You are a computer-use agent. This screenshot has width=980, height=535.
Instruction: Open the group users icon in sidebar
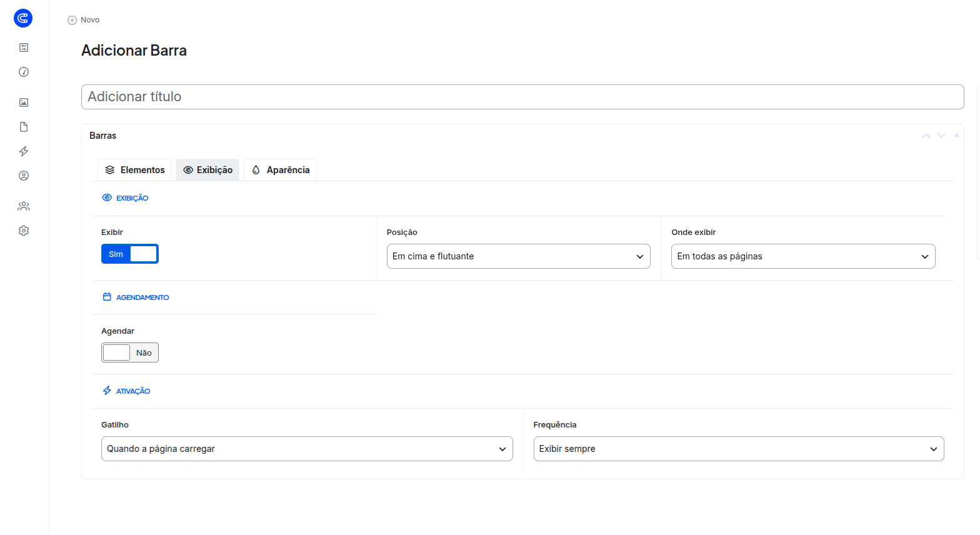(x=24, y=206)
